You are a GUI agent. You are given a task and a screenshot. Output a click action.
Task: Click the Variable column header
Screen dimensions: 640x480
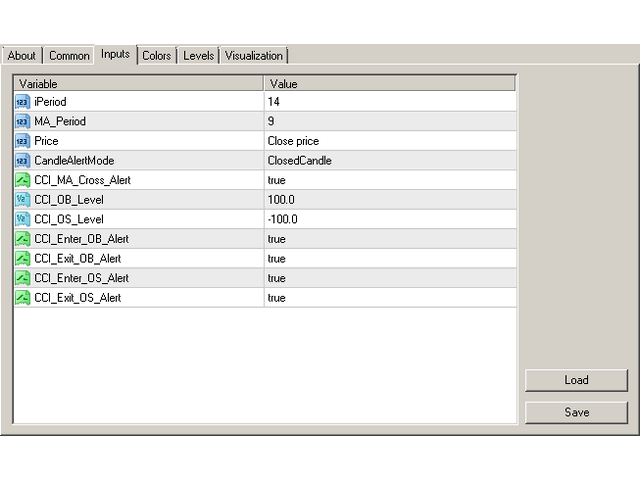tap(139, 84)
